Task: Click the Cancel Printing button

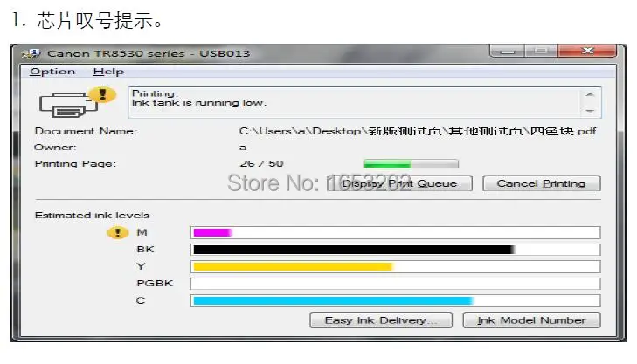Action: point(542,183)
